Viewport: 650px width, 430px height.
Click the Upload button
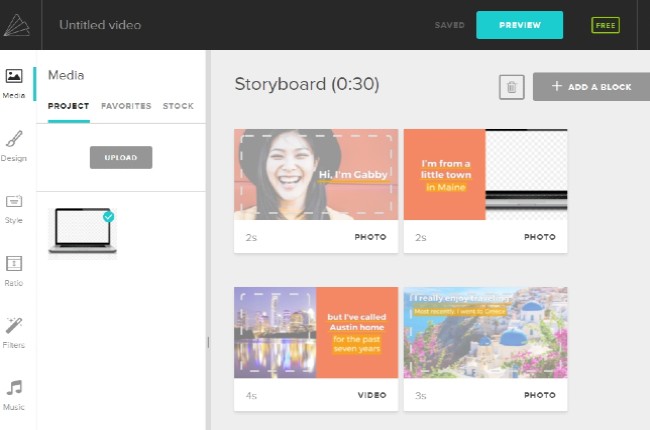pos(121,157)
